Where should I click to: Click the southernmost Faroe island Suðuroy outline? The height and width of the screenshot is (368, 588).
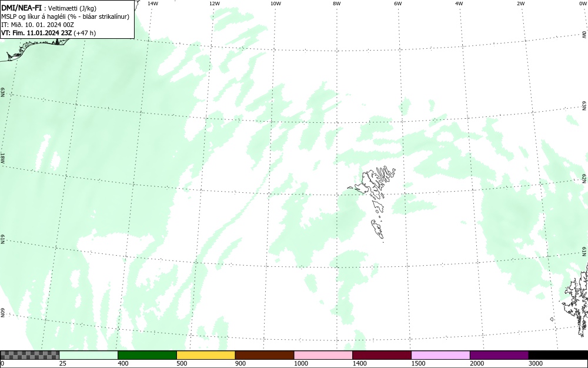pos(377,229)
